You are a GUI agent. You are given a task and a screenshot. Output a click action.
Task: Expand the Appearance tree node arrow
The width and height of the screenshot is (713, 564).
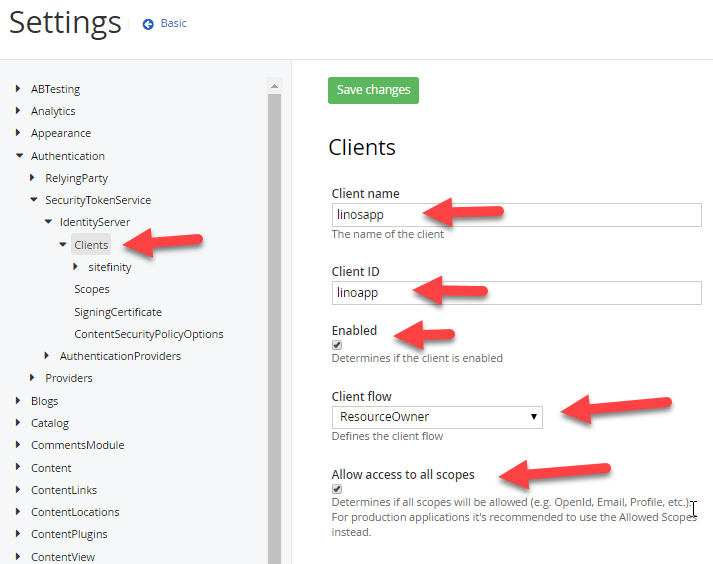click(x=18, y=132)
